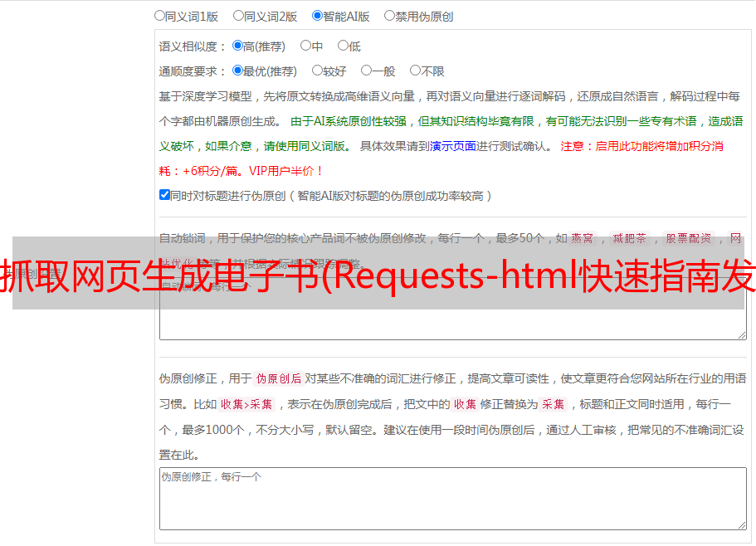Screen dimensions: 756x546
Task: Set 语义相似度 to 低
Action: (343, 46)
